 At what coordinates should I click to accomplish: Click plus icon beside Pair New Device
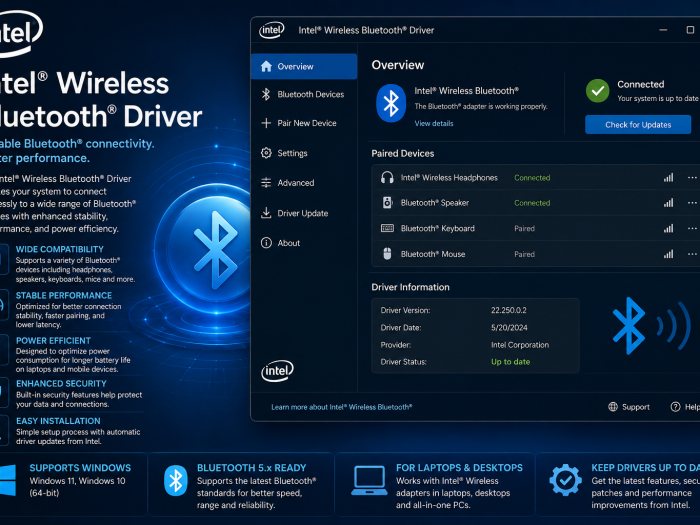(x=266, y=123)
